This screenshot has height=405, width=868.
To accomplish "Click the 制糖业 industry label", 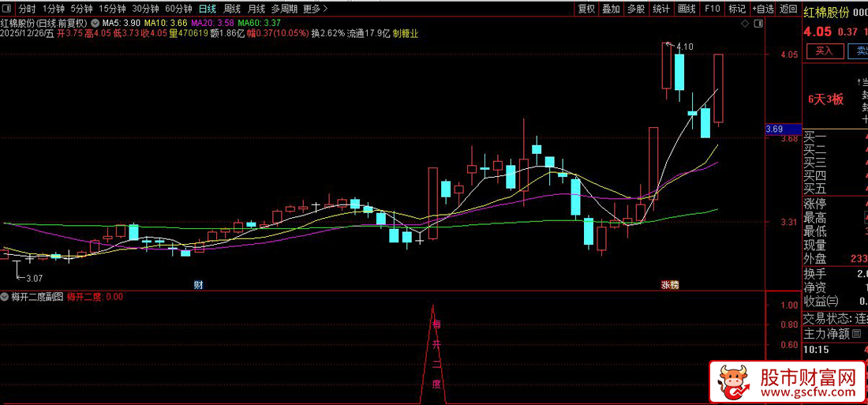I will coord(406,34).
